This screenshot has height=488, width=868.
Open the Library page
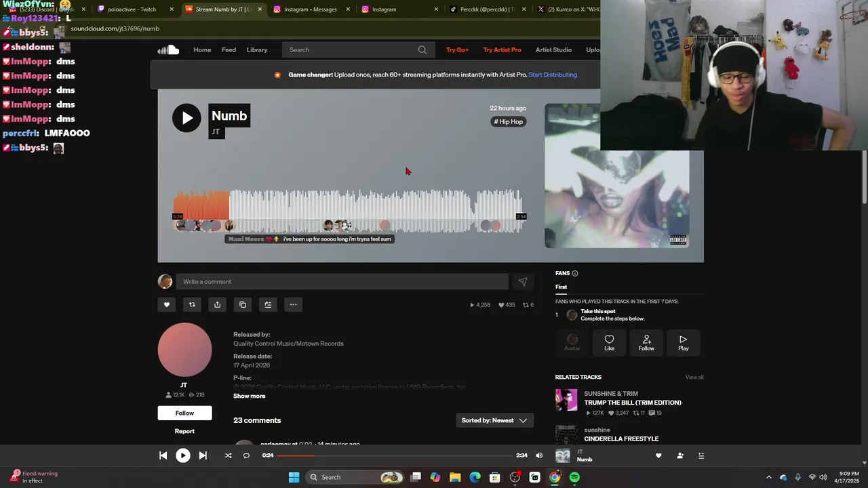(257, 49)
